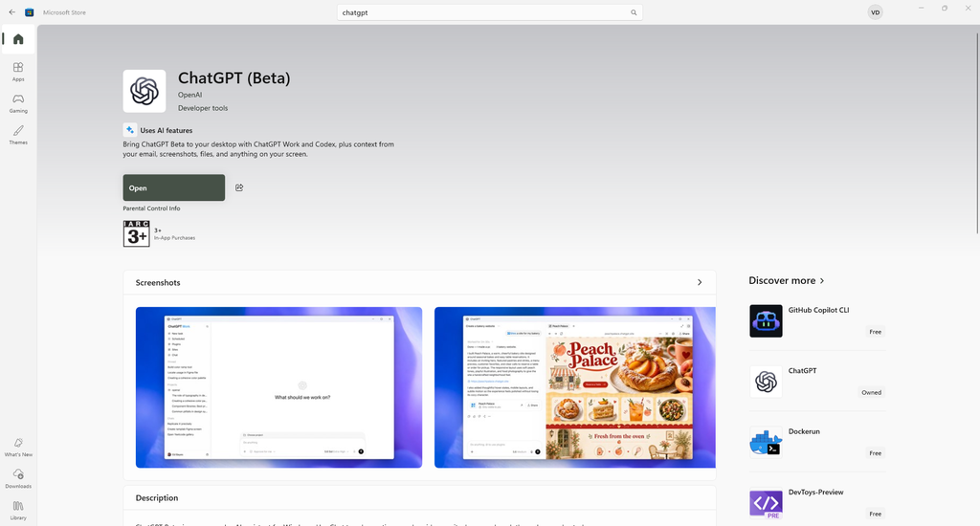Open first screenshot showing 'What should we work on?'
The image size is (980, 526).
[278, 387]
